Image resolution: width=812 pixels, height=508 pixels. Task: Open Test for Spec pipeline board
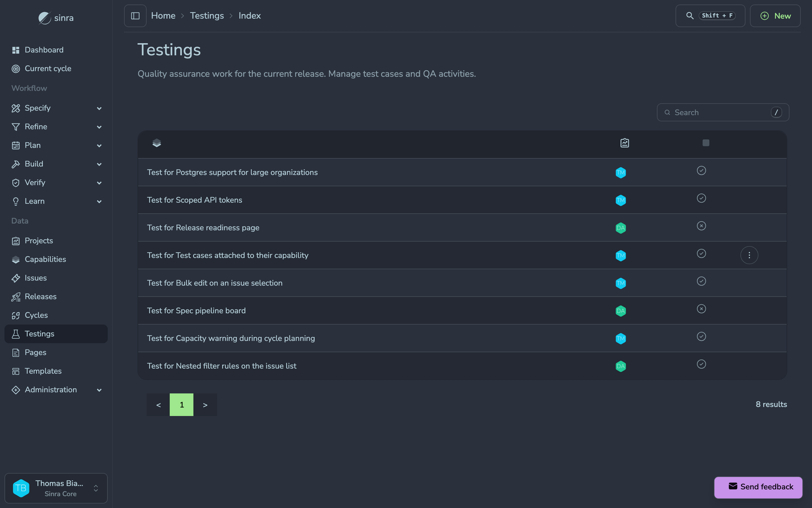[x=462, y=311]
